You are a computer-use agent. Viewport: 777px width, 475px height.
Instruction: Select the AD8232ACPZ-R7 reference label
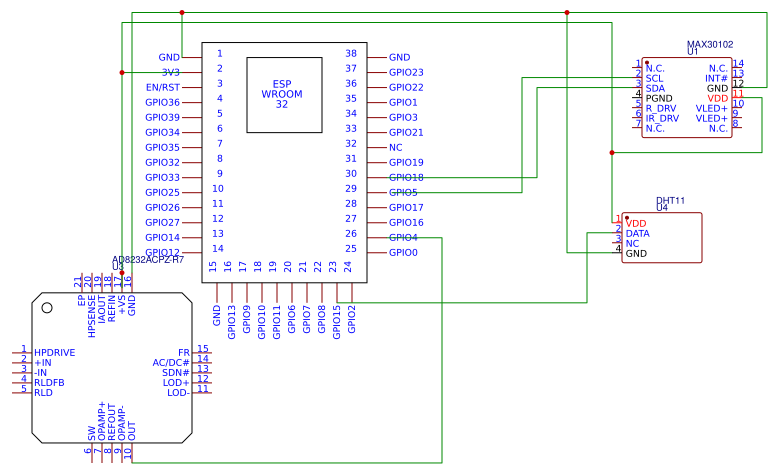coord(148,260)
